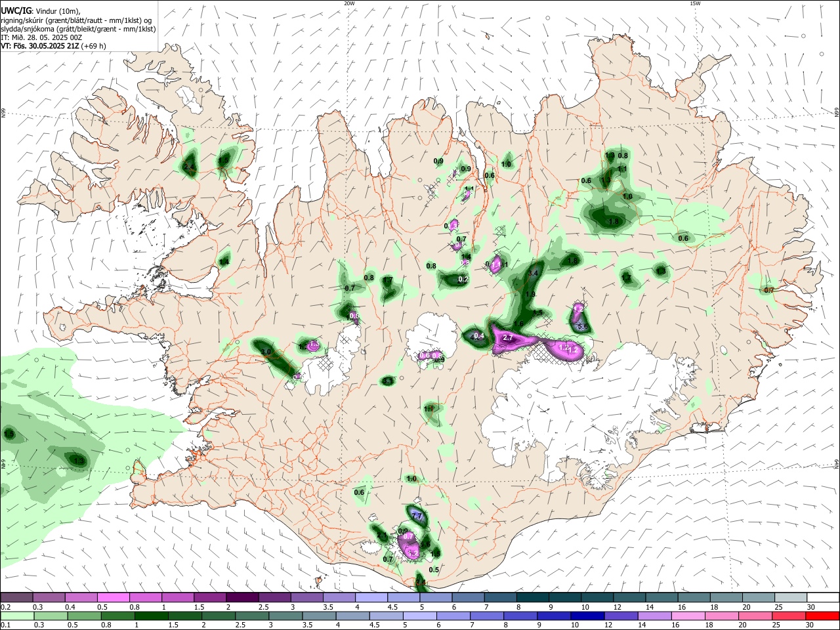Select the '5.6' value on the map
This screenshot has height=630, width=840.
581,326
